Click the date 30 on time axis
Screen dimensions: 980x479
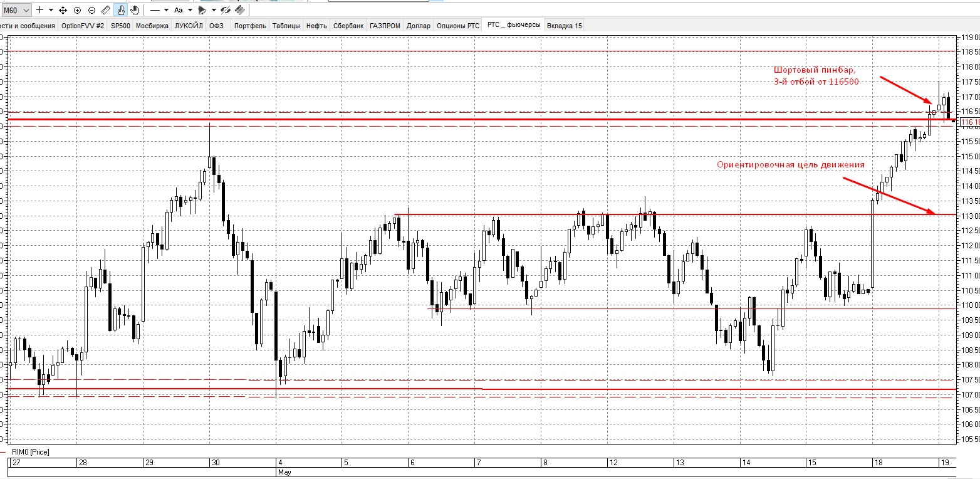[216, 463]
